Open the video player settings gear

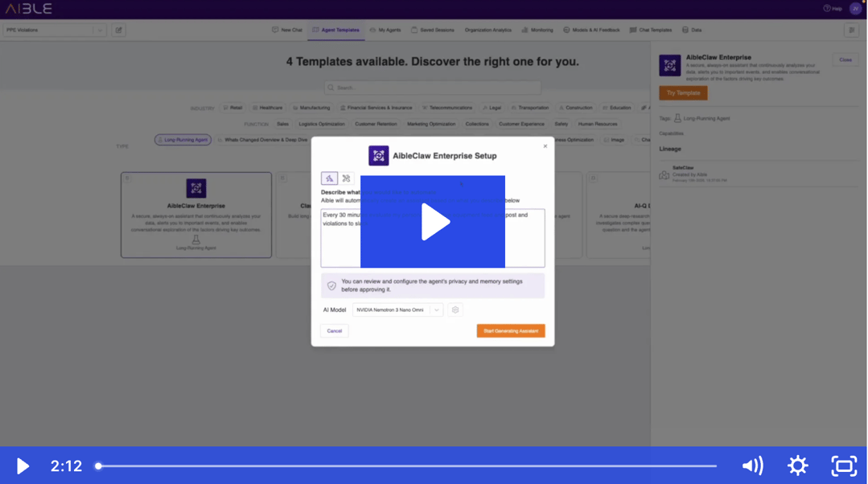[x=797, y=466]
